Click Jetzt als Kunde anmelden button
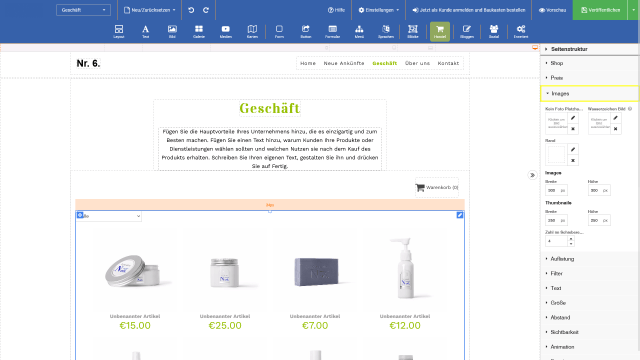The image size is (640, 360). [469, 10]
